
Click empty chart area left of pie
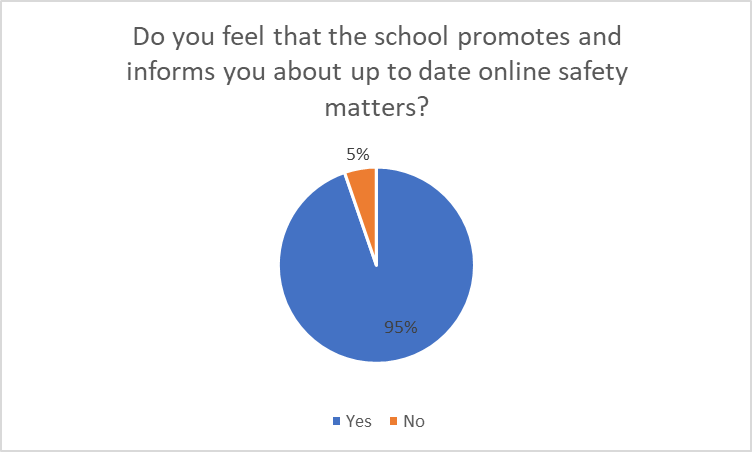click(144, 264)
